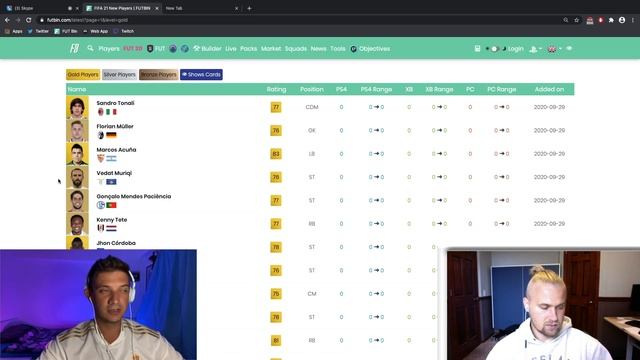Filter by Gold Players
The image size is (640, 360).
(x=83, y=74)
